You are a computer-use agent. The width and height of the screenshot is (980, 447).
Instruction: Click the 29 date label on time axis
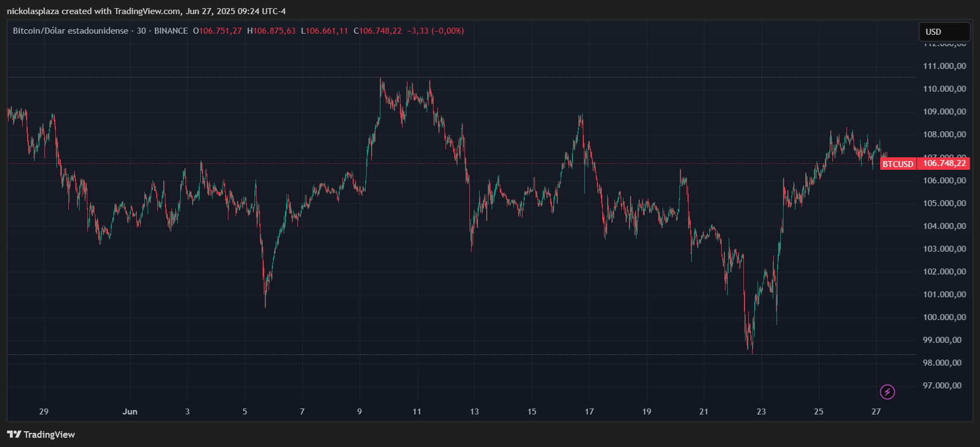coord(44,412)
